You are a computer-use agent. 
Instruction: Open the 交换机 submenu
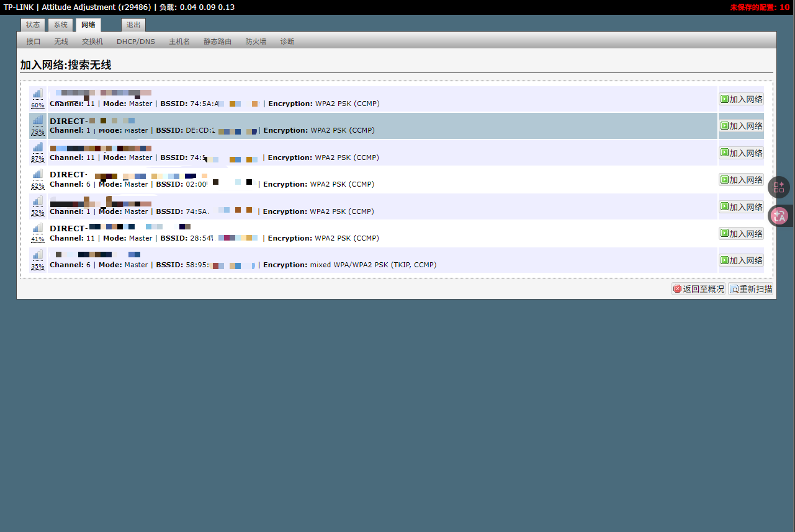pos(92,42)
